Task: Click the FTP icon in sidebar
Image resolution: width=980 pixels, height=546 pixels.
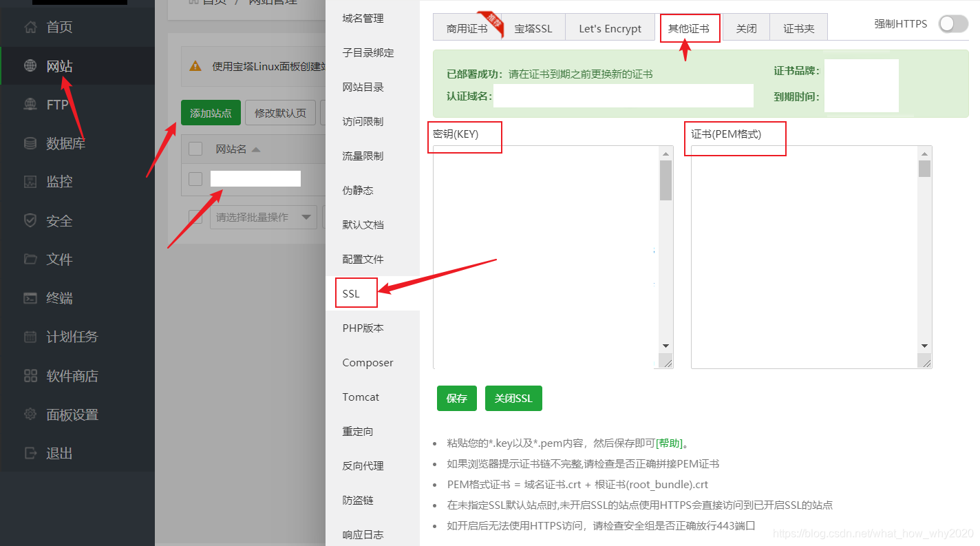Action: coord(30,105)
